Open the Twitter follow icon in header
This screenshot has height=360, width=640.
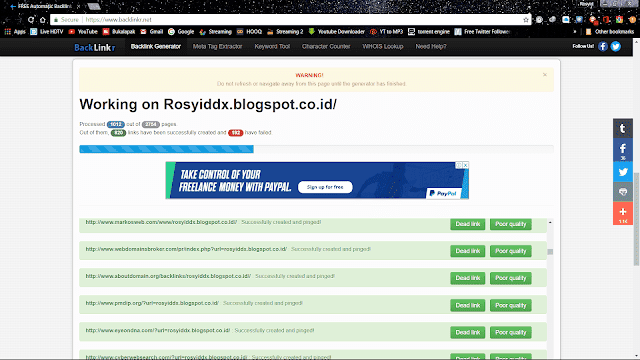pyautogui.click(x=616, y=47)
